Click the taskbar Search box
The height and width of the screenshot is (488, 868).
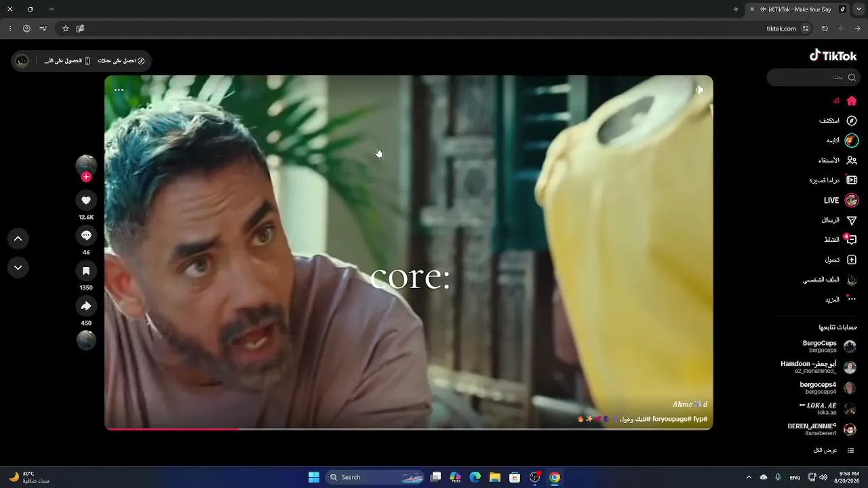pos(374,477)
